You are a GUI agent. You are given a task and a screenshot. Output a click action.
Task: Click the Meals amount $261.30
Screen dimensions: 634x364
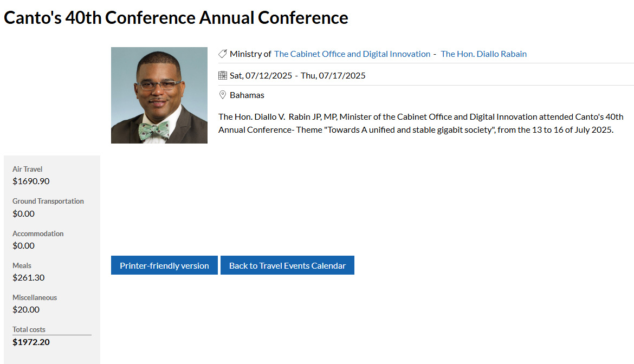[29, 277]
